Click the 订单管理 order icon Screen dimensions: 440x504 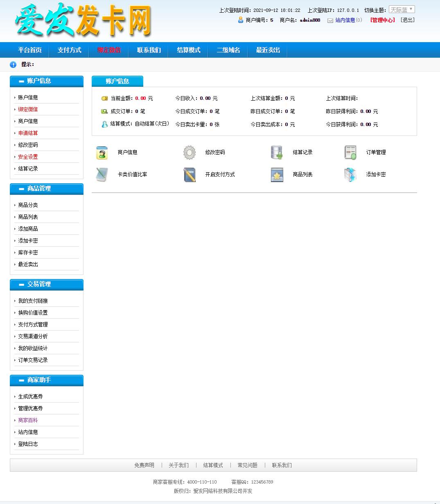click(350, 153)
